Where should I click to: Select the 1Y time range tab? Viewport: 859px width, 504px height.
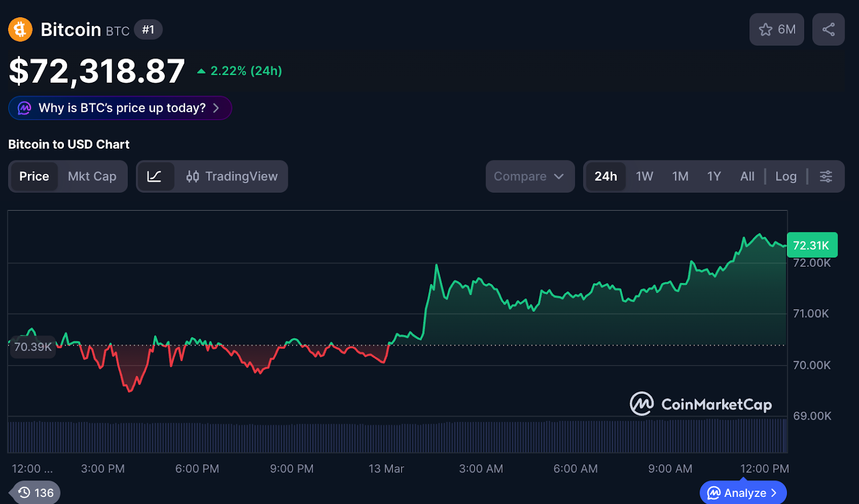coord(714,177)
